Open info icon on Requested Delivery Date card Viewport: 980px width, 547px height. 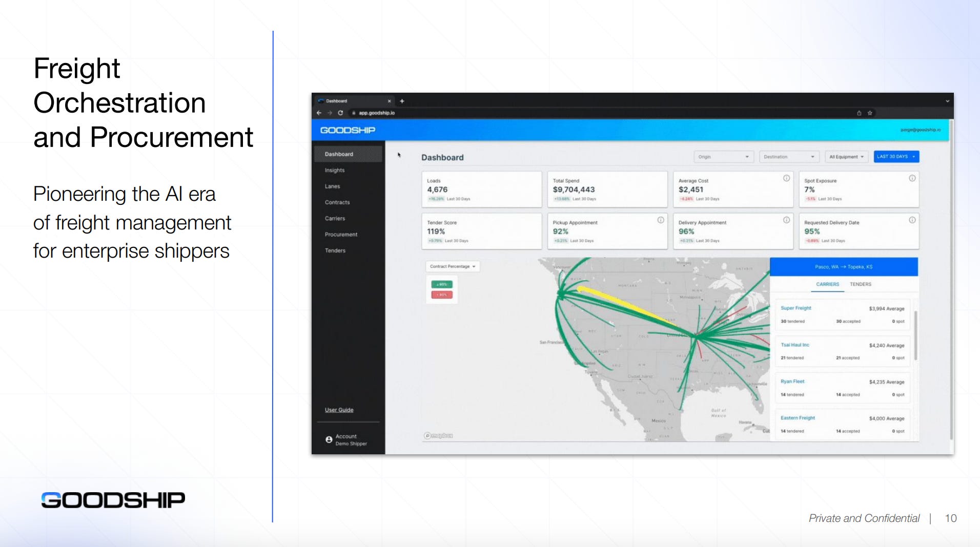pyautogui.click(x=912, y=220)
